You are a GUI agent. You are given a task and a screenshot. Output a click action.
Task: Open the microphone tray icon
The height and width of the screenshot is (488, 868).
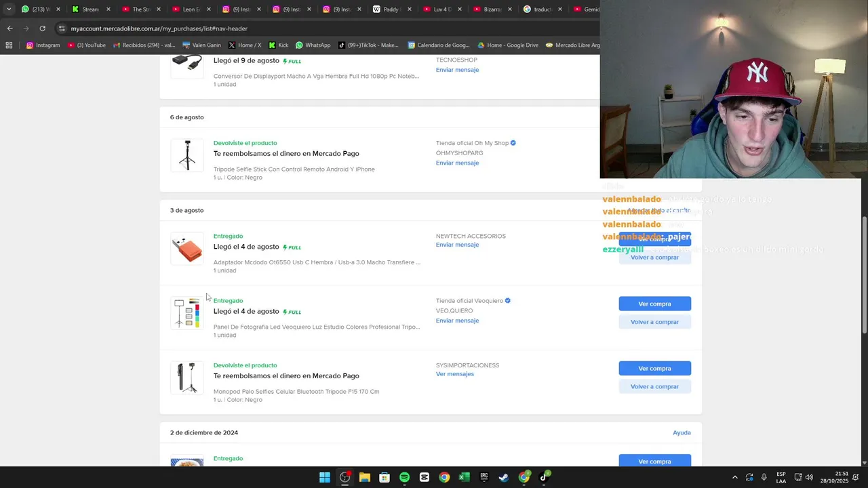pyautogui.click(x=764, y=477)
